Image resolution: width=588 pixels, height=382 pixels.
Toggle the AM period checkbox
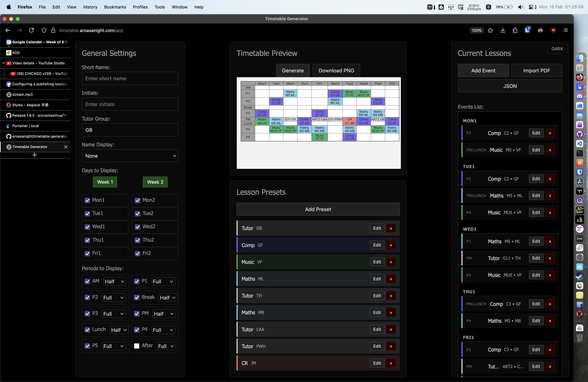pyautogui.click(x=87, y=281)
